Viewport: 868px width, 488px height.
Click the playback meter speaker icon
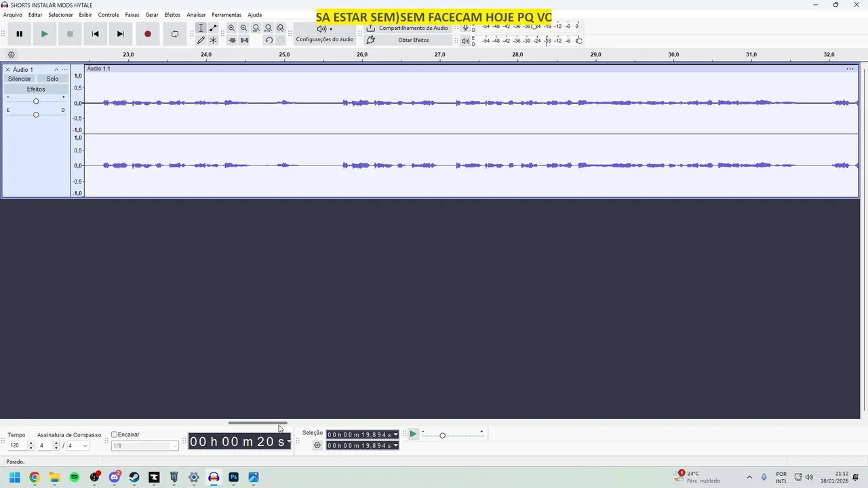[x=465, y=41]
